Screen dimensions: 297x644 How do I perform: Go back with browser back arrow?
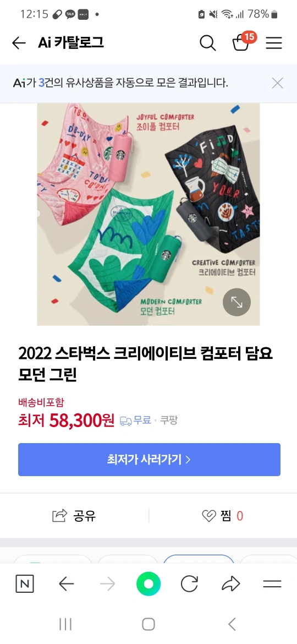(x=66, y=583)
